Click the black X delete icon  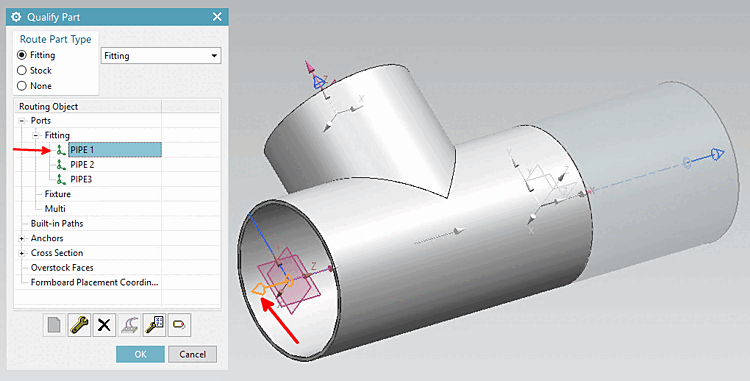(104, 326)
